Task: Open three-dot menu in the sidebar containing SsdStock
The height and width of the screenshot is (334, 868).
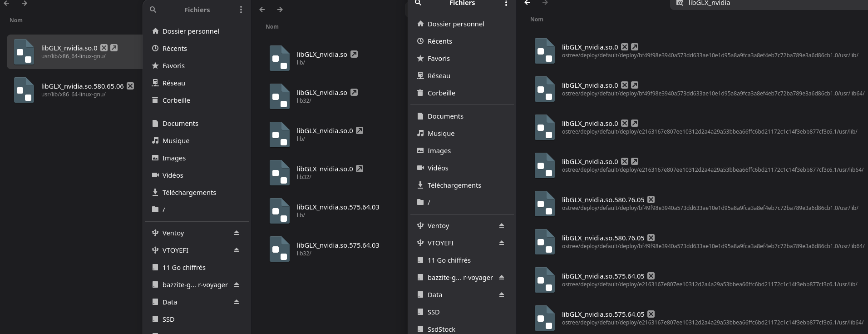Action: (506, 3)
